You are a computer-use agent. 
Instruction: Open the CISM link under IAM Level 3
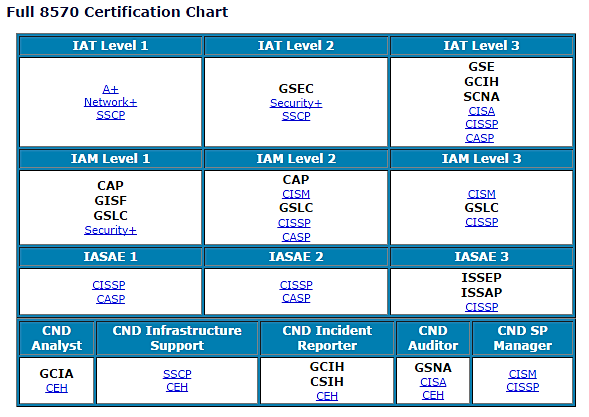pyautogui.click(x=482, y=194)
